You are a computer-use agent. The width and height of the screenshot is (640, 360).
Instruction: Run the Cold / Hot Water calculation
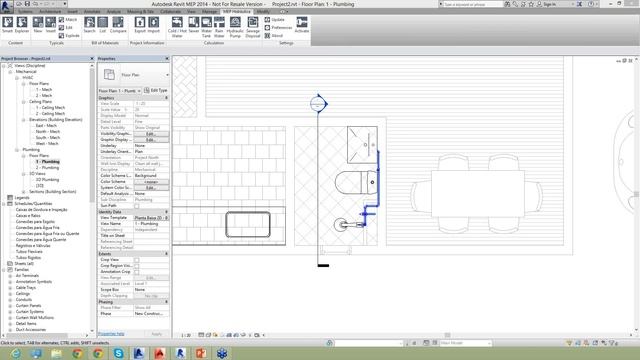[177, 27]
